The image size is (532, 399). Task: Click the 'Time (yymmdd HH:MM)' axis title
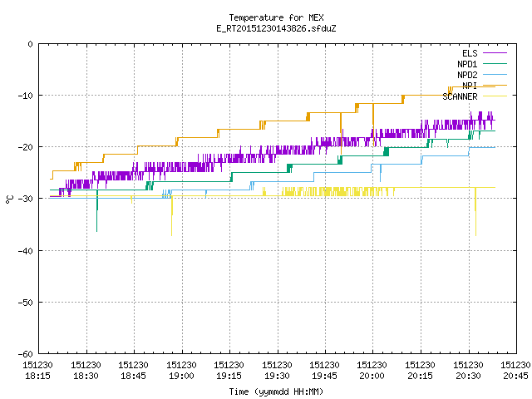[x=276, y=392]
